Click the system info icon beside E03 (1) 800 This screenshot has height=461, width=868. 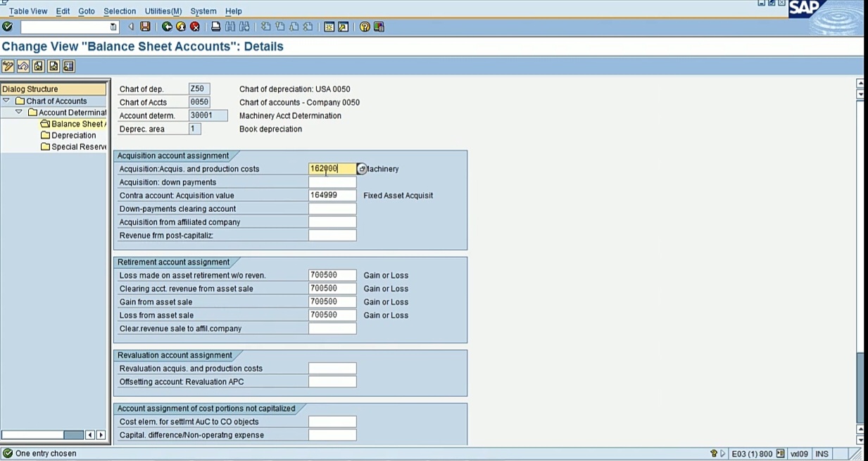click(x=780, y=454)
